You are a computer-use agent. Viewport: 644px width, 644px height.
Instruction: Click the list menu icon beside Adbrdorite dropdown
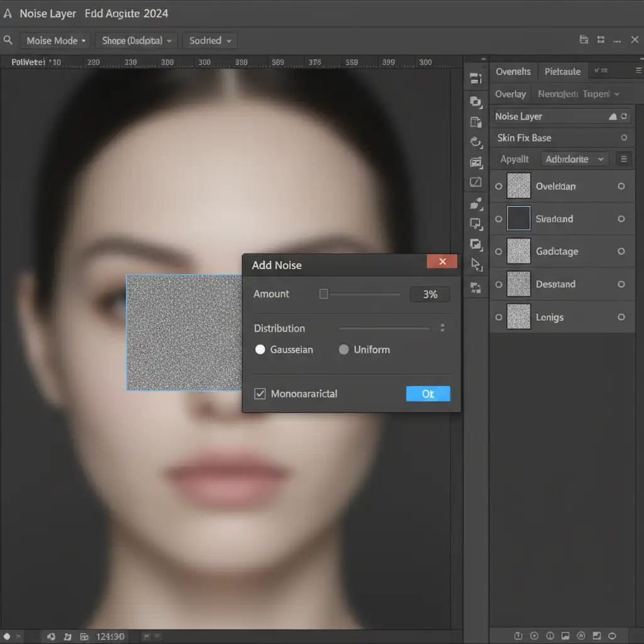(x=623, y=159)
